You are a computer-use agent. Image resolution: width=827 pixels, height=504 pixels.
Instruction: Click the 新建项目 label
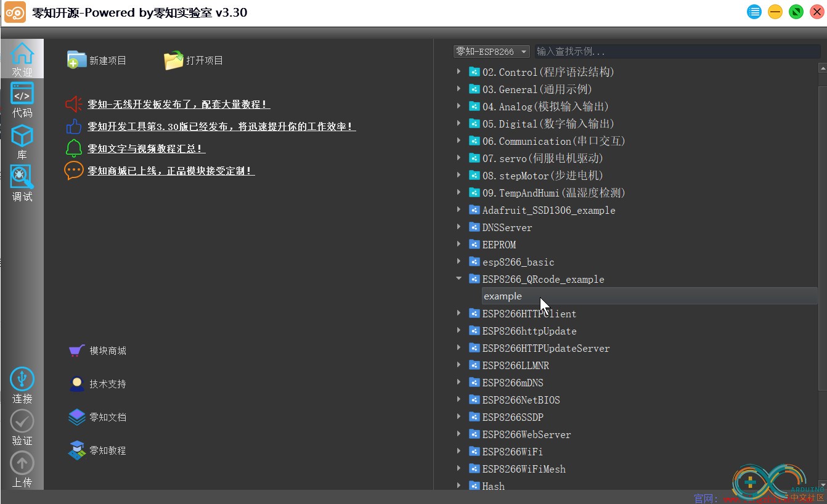(x=108, y=60)
